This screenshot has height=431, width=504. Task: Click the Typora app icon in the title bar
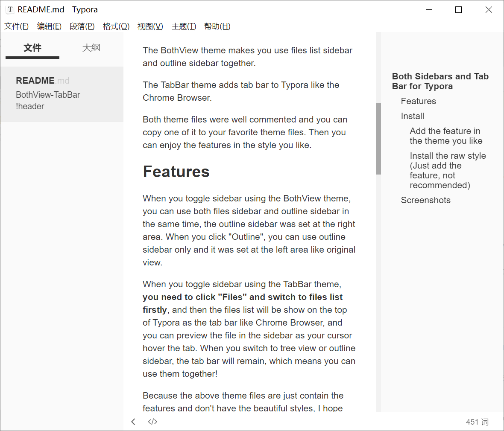(10, 10)
